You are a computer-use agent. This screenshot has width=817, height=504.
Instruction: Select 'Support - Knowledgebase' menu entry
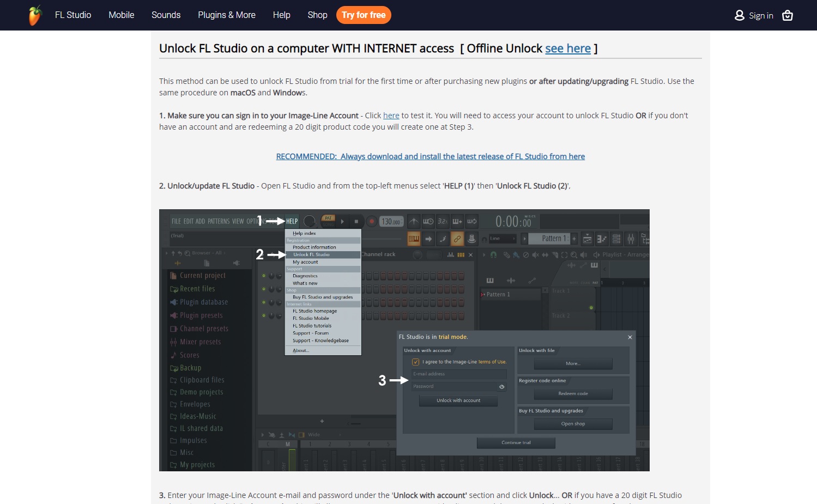(323, 341)
